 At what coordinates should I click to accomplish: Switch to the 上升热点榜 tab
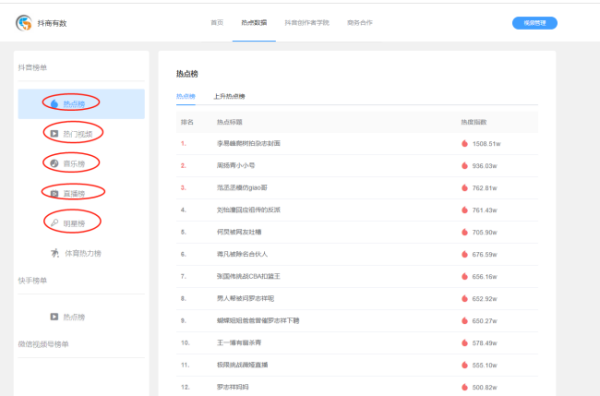tap(229, 96)
